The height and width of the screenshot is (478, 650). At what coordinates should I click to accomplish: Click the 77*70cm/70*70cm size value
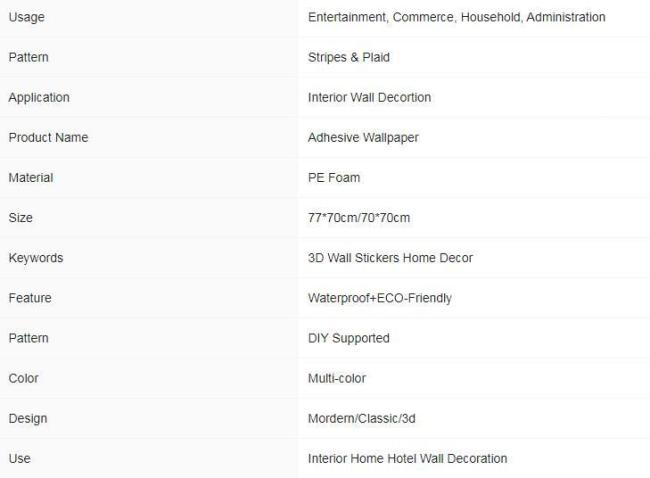[x=359, y=218]
